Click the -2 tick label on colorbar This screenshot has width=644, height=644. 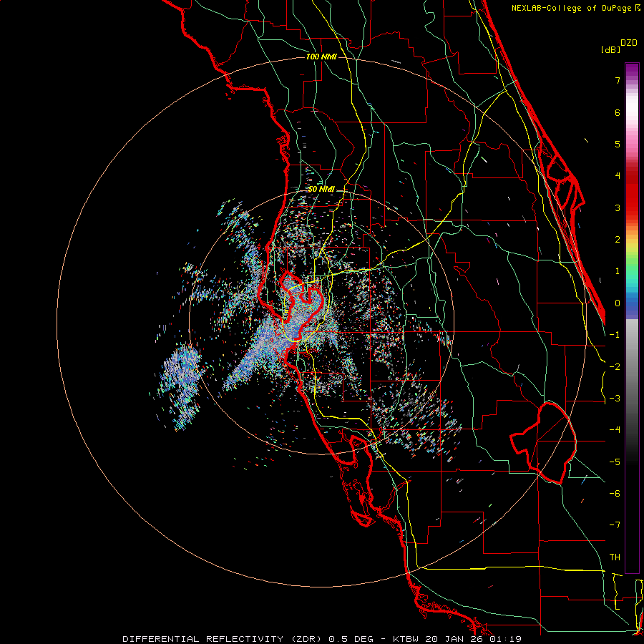pos(615,367)
